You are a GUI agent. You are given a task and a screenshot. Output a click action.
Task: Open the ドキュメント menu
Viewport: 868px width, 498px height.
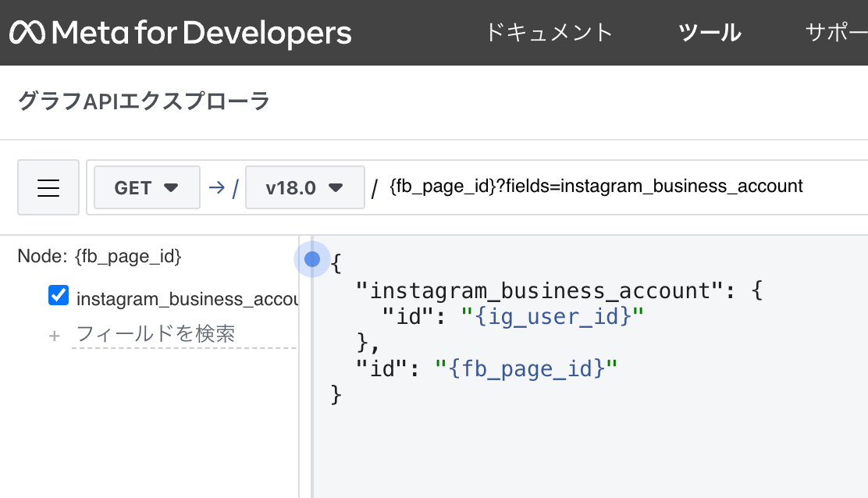tap(549, 33)
